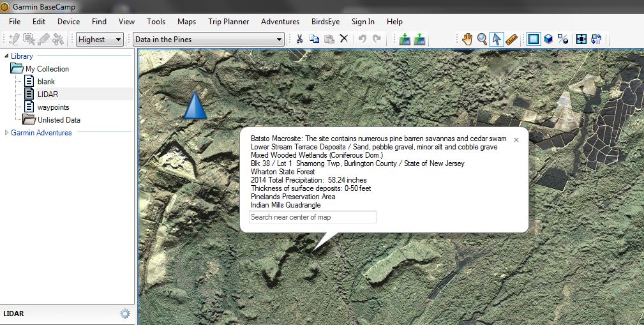Screen dimensions: 644x325
Task: Switch to 3D map view
Action: (548, 39)
